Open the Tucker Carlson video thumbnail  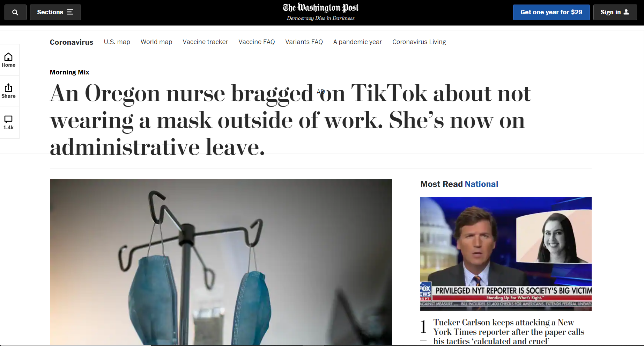click(x=506, y=254)
